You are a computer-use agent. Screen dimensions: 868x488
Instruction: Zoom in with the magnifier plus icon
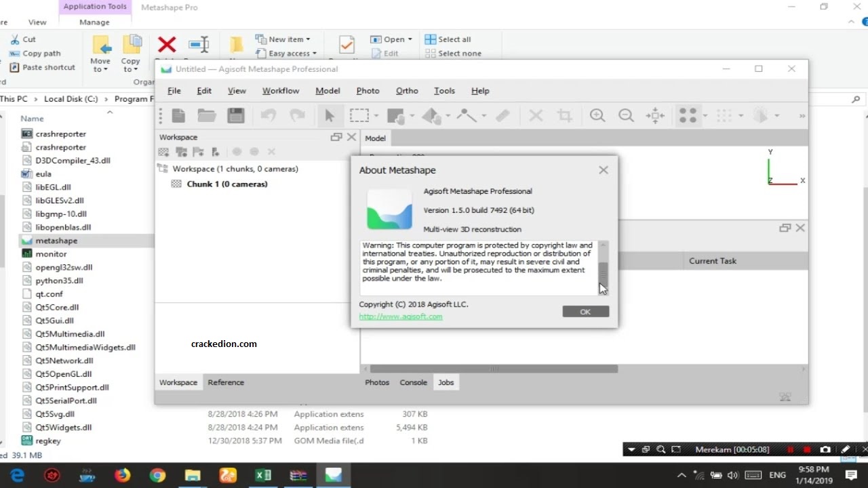point(597,116)
